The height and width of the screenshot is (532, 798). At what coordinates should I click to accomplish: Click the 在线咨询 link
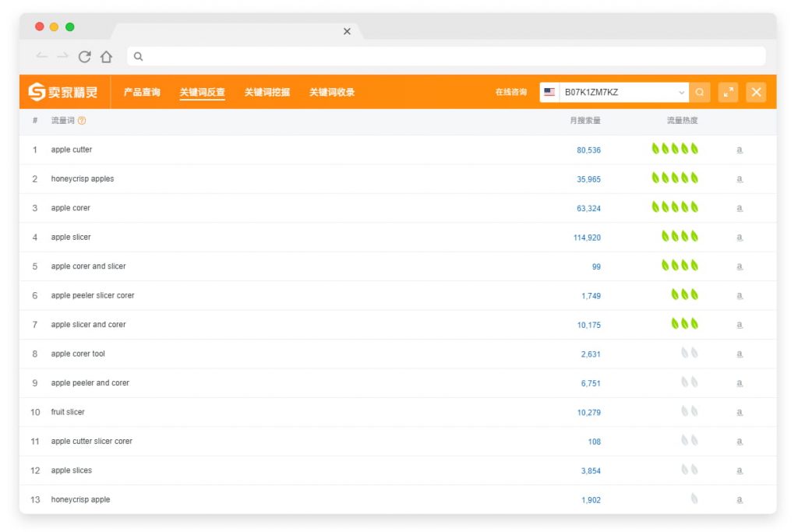click(x=510, y=92)
